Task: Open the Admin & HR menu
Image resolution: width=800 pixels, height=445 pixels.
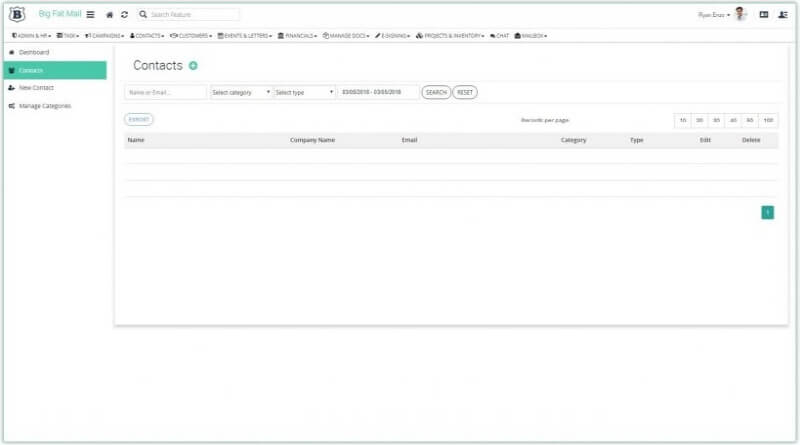Action: point(32,36)
